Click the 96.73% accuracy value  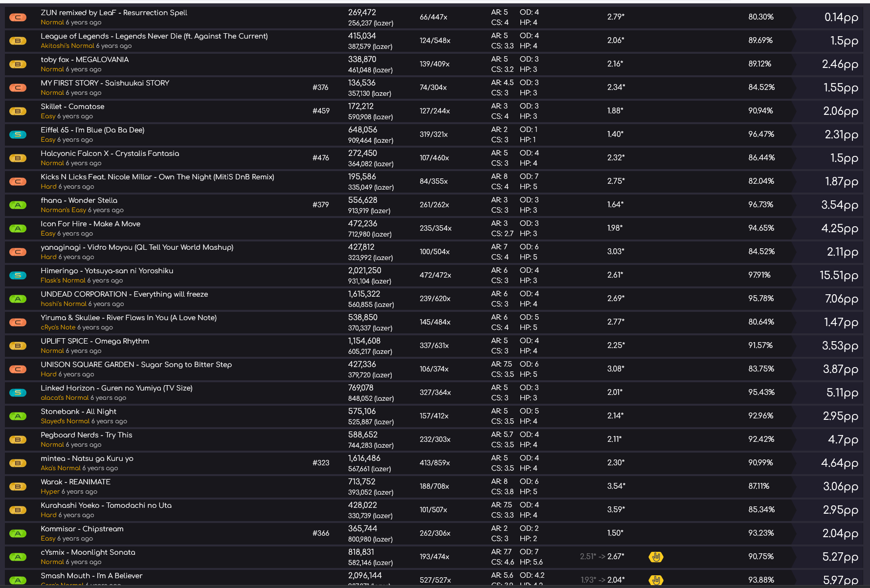click(x=761, y=205)
